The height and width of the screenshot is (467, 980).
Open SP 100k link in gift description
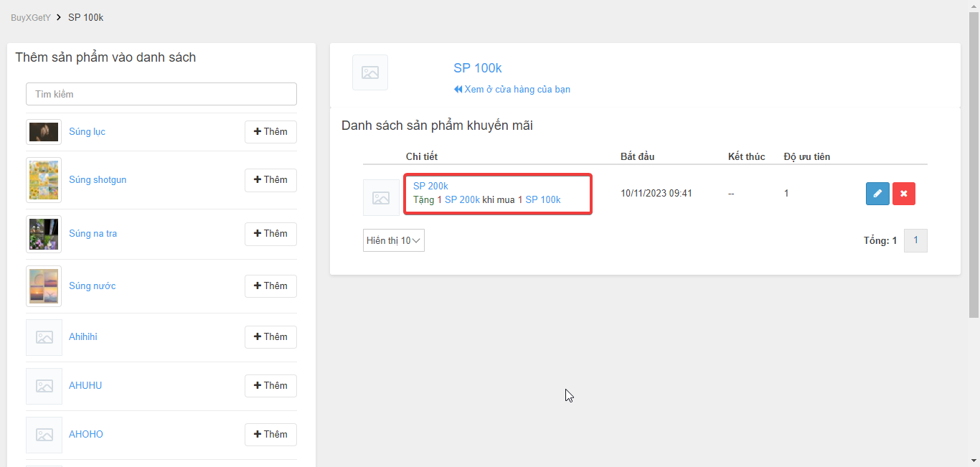pyautogui.click(x=543, y=200)
